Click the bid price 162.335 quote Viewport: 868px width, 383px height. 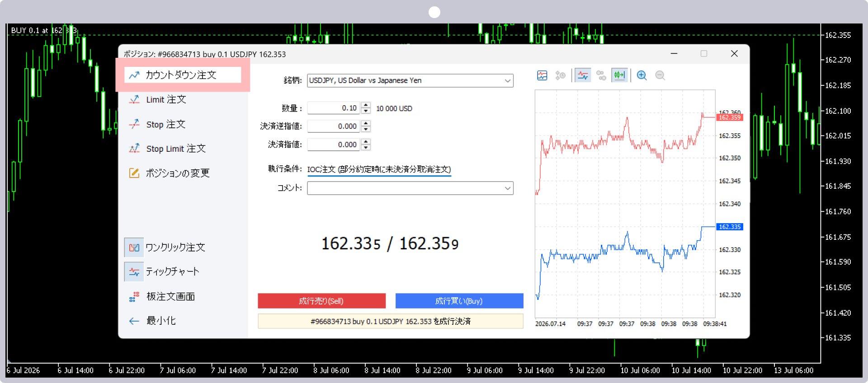click(351, 244)
